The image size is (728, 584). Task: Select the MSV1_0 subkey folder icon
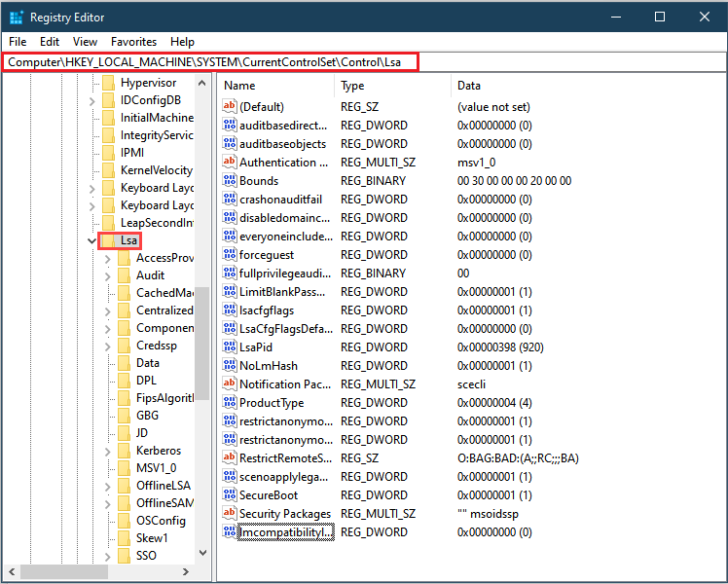[124, 468]
